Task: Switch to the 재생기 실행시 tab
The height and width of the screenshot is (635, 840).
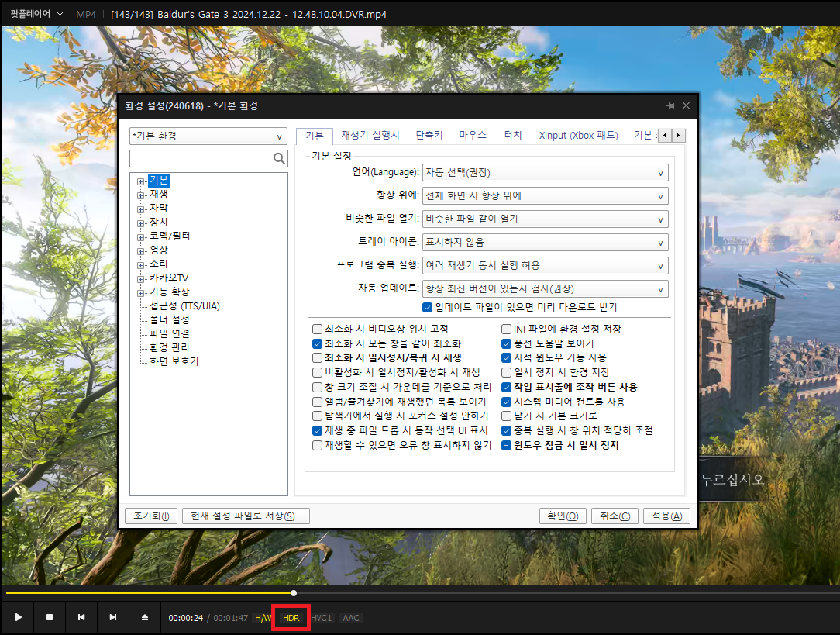Action: [x=370, y=135]
